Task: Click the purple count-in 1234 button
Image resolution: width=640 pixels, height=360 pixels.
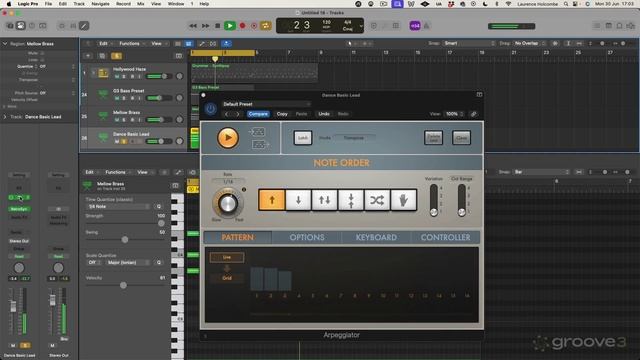Action: coord(415,26)
